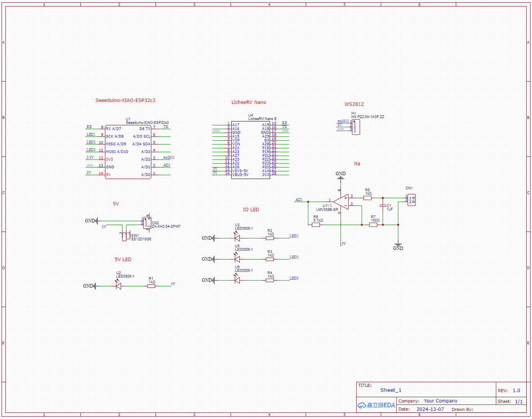Click 'AD1' net label left of op-amp
The width and height of the screenshot is (532, 419).
click(299, 200)
